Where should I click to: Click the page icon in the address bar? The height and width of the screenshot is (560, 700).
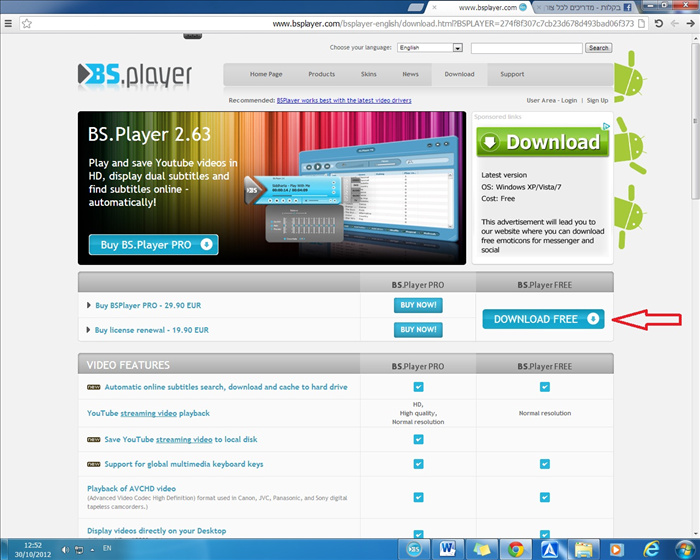pos(642,23)
